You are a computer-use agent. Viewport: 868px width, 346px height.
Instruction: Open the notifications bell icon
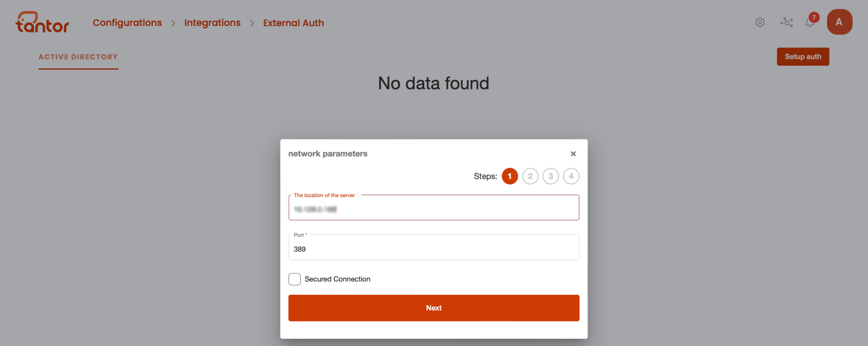click(x=810, y=22)
